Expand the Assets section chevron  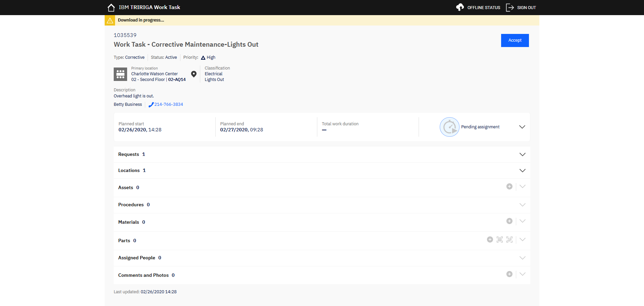(522, 186)
